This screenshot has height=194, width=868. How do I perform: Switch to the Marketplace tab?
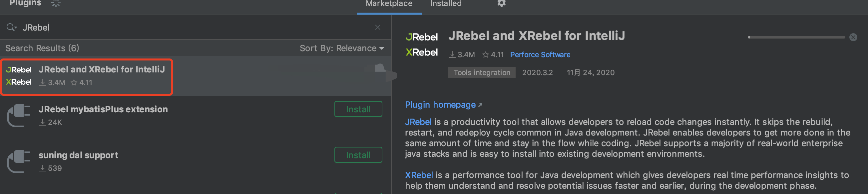click(389, 4)
